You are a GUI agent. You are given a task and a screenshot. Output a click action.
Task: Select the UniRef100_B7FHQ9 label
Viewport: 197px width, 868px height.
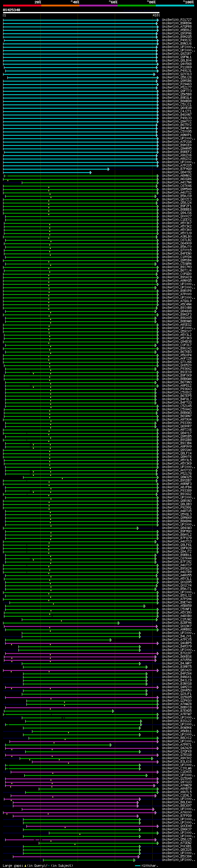[x=176, y=169]
